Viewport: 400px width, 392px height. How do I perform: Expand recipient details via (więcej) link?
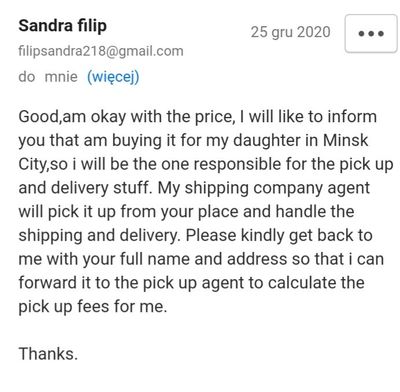tap(113, 77)
